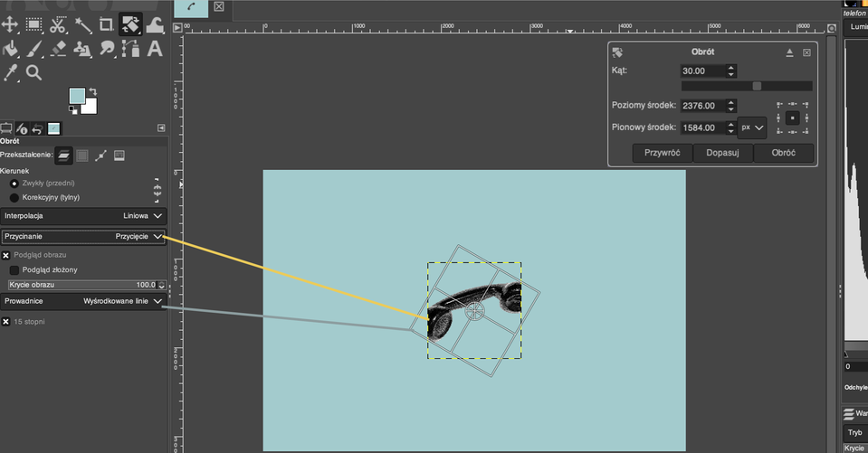Select the Paintbrush tool
This screenshot has height=453, width=868.
pos(34,48)
